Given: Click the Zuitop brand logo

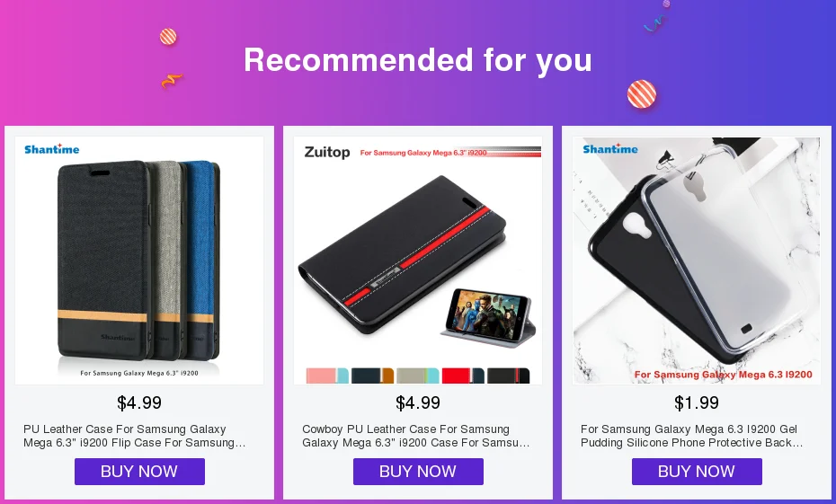Looking at the screenshot, I should click(x=327, y=153).
